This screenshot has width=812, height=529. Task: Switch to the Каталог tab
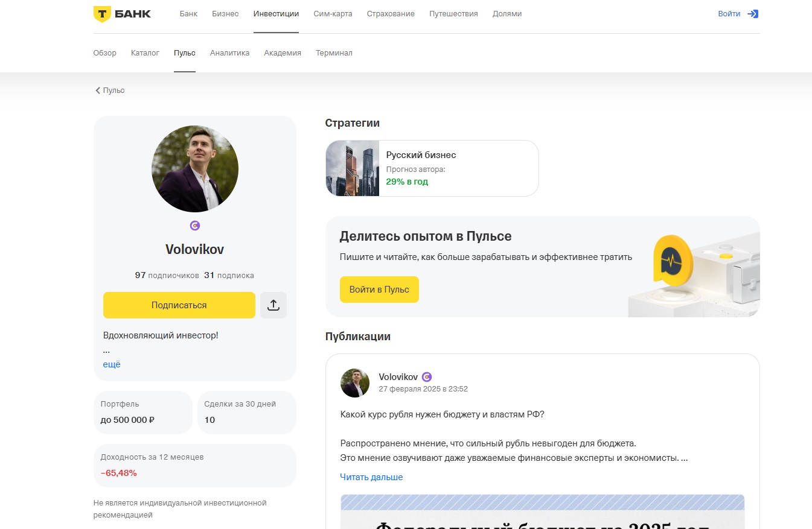[x=145, y=53]
